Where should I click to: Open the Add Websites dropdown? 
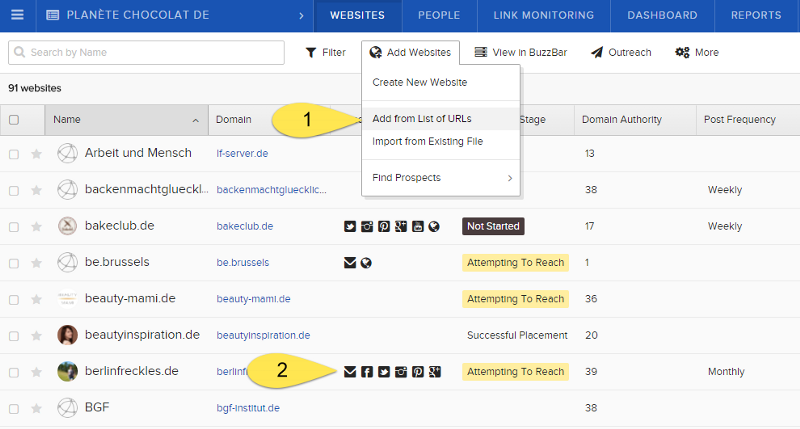click(x=410, y=53)
